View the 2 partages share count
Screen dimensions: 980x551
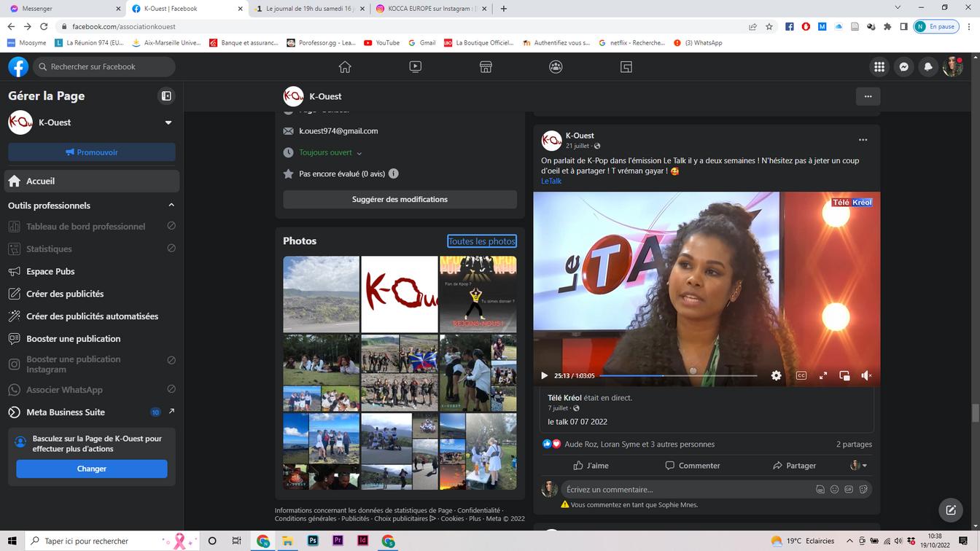854,445
